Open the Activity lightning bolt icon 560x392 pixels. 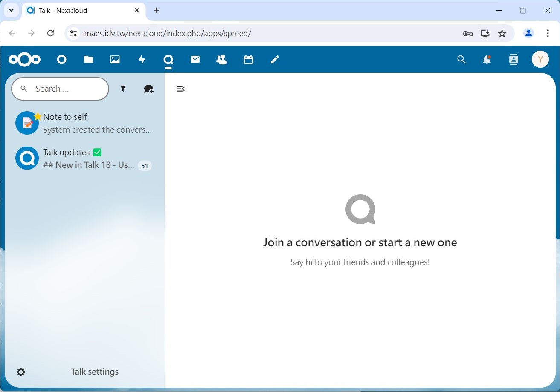point(142,60)
